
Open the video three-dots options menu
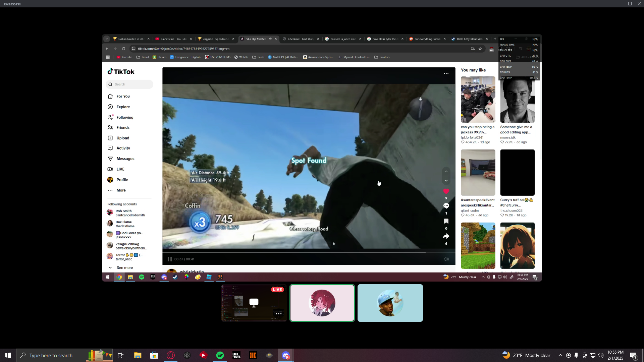[446, 74]
